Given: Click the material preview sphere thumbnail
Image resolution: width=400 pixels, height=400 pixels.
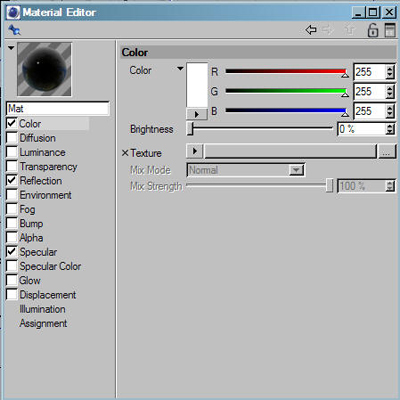Looking at the screenshot, I should pos(44,69).
